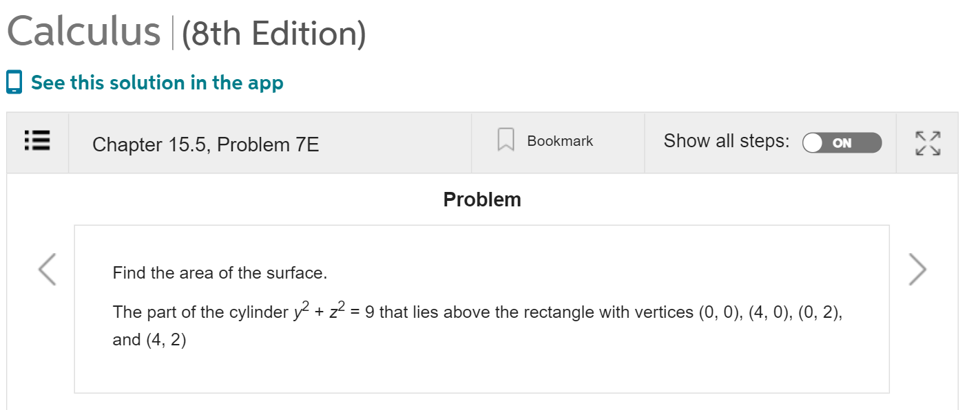Open 'See this solution in the app' link
The width and height of the screenshot is (980, 410).
tap(157, 83)
